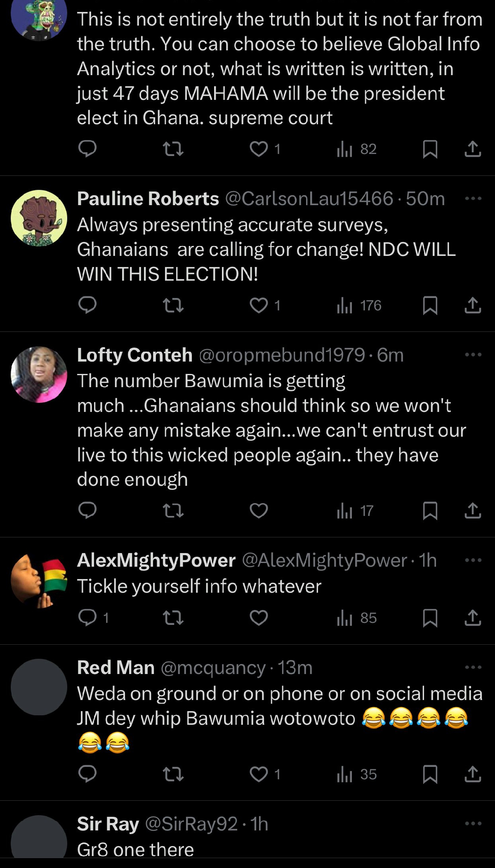Bookmark the MAHAMA president-elect tweet
This screenshot has width=495, height=868.
coord(430,149)
